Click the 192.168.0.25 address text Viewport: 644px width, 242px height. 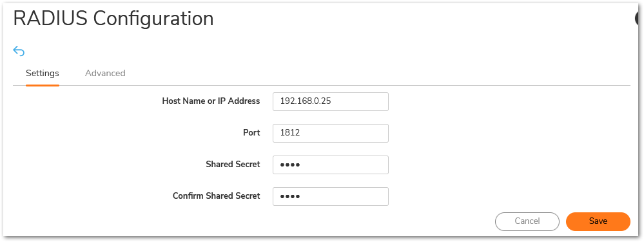[x=306, y=101]
